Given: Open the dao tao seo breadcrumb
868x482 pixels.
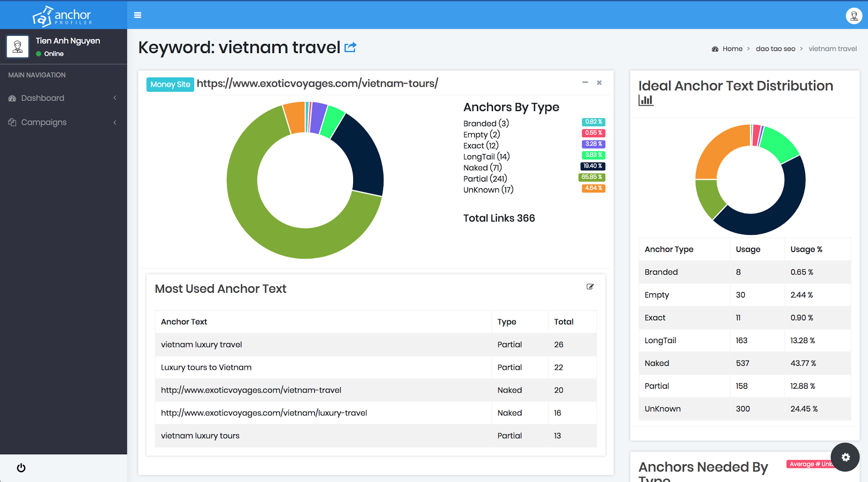Looking at the screenshot, I should point(775,49).
